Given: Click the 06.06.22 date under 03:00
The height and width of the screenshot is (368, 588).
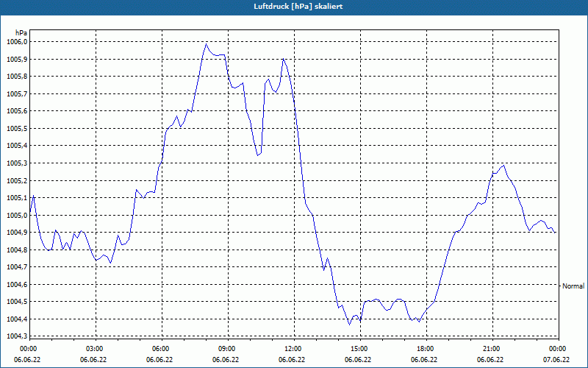Looking at the screenshot, I should click(93, 360).
